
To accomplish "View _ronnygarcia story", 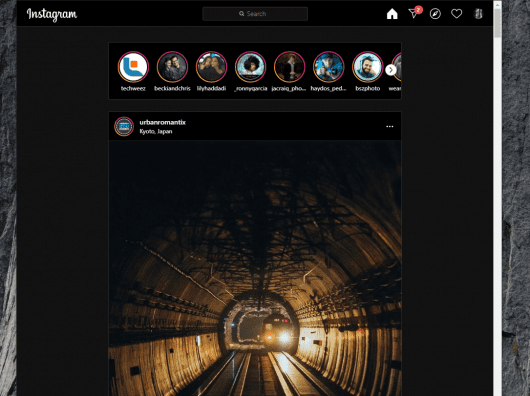I will [250, 67].
